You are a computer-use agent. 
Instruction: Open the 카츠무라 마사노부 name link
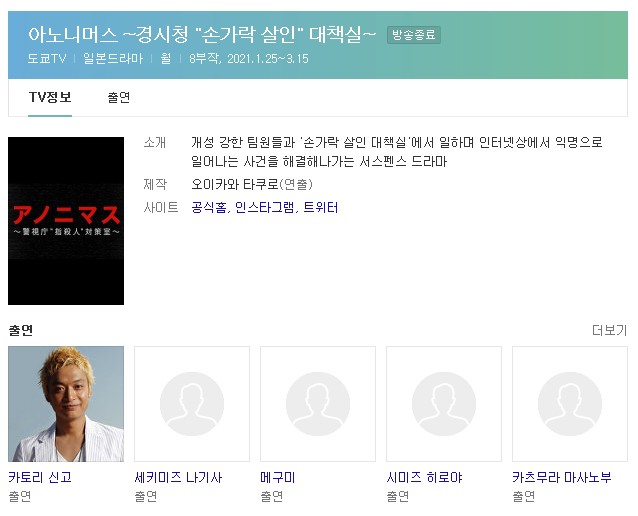coord(562,477)
